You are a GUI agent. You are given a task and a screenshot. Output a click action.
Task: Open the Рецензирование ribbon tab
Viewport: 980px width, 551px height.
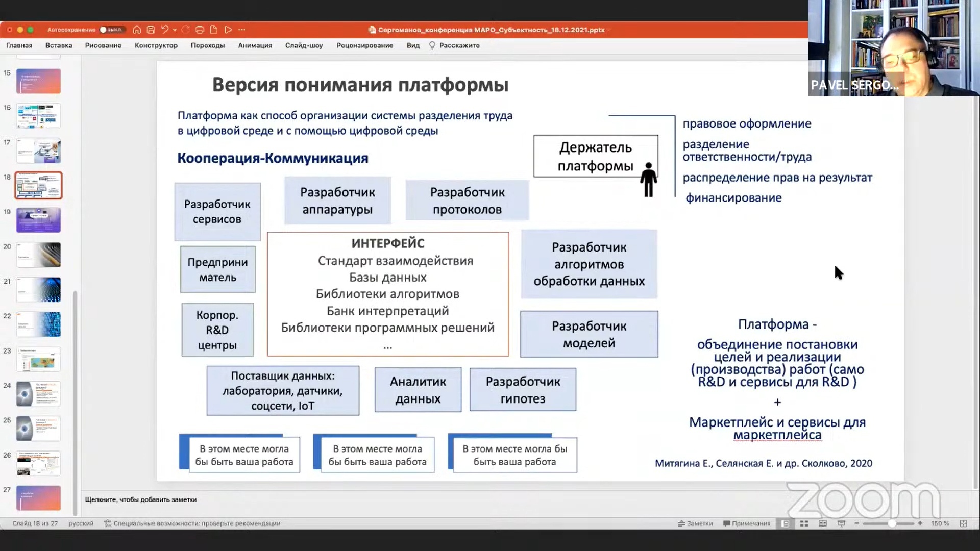(364, 45)
